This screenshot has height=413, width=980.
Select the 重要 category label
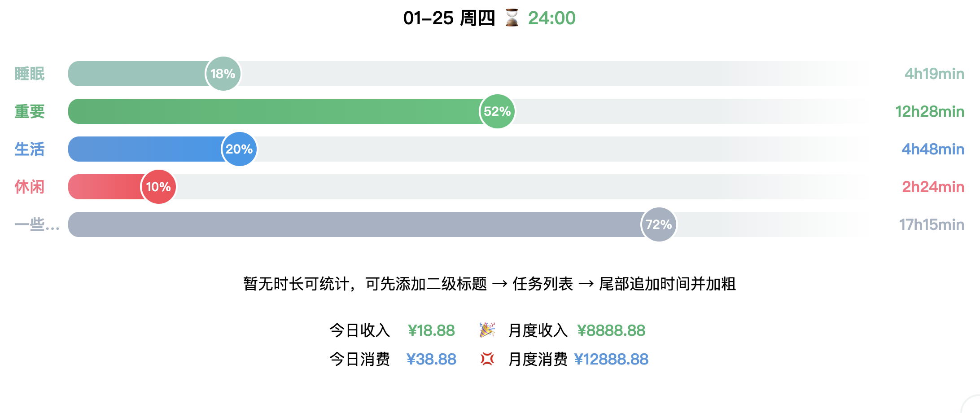(30, 111)
